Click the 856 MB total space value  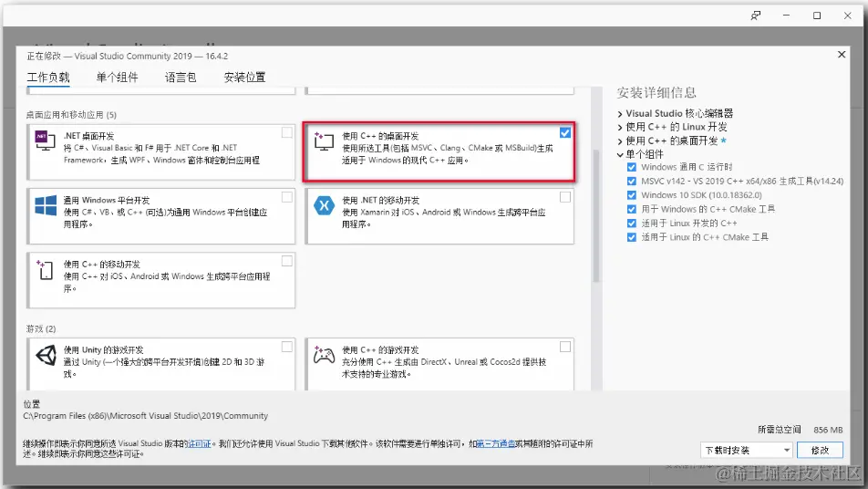828,430
